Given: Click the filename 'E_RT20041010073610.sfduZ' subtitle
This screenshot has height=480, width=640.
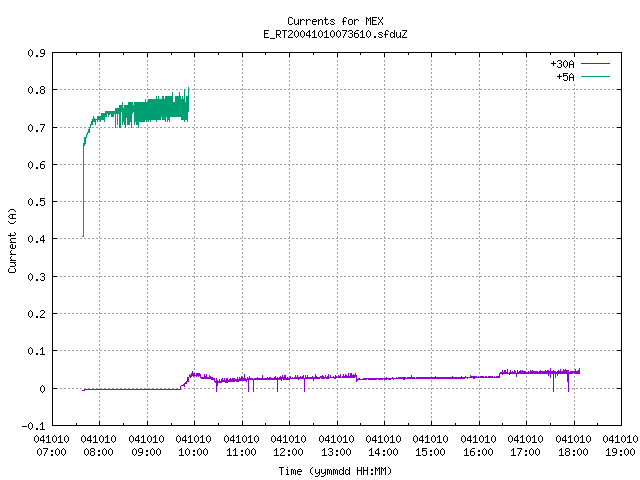Looking at the screenshot, I should click(x=335, y=34).
